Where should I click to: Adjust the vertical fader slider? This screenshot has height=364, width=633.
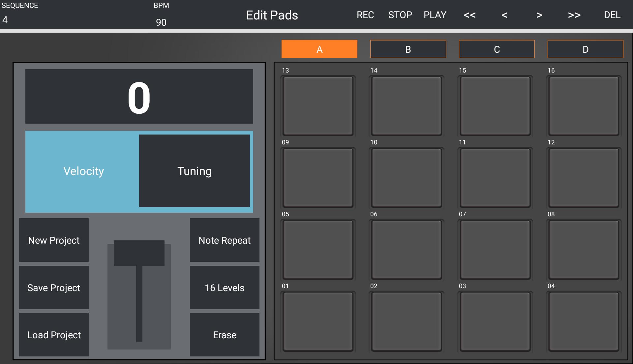[139, 252]
